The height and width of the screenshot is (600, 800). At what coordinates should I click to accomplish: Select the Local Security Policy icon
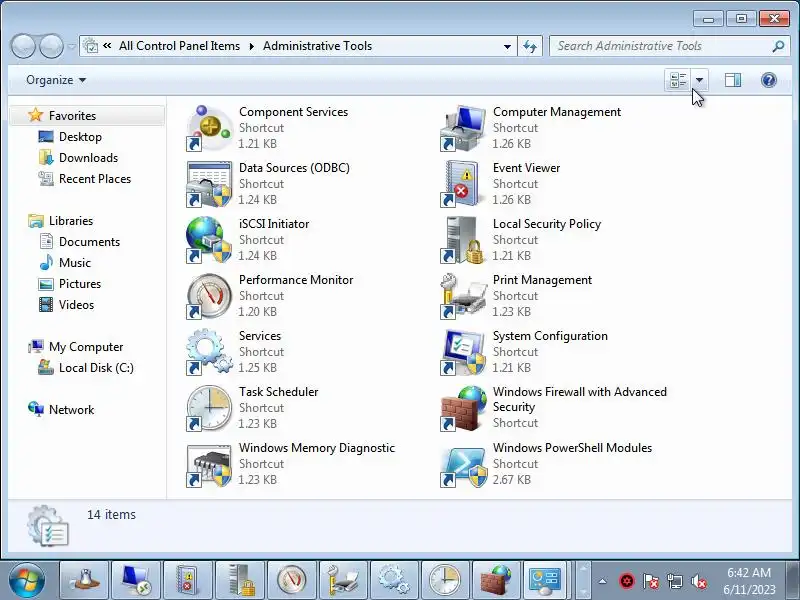(x=463, y=240)
